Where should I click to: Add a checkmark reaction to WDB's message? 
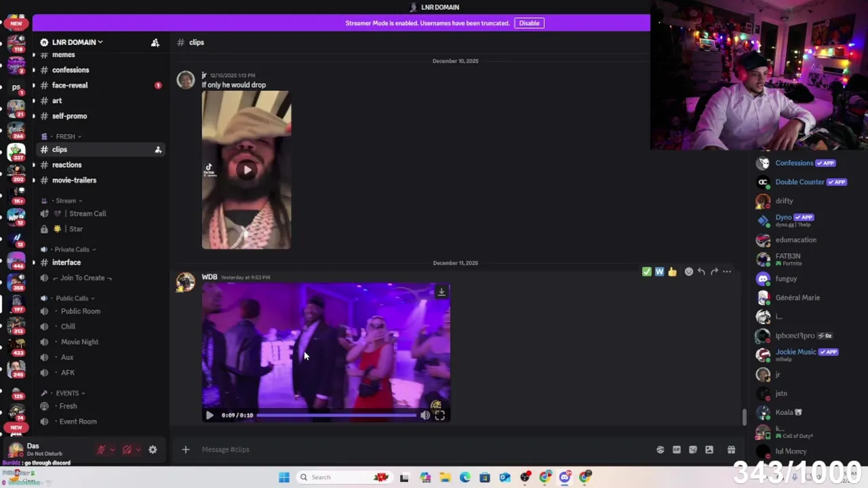point(647,272)
